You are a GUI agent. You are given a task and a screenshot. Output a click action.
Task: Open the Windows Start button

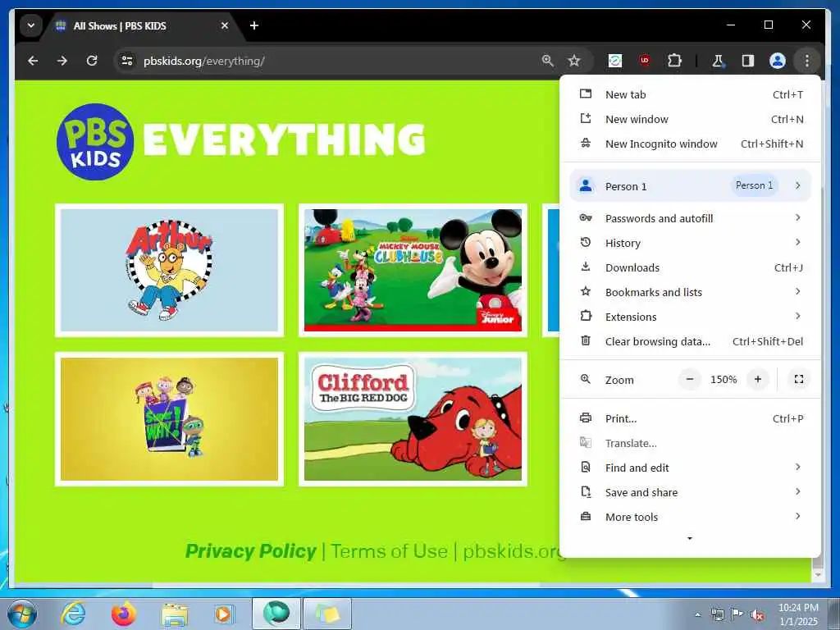coord(22,614)
